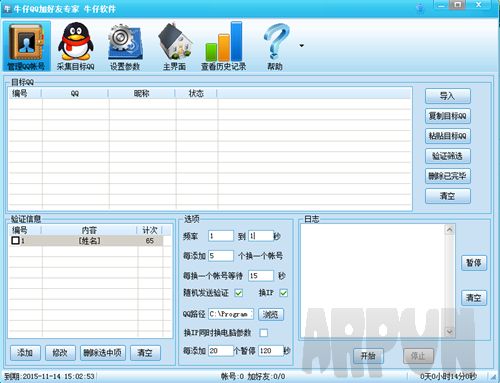Screen dimensions: 500x383
Task: Go to the 主界面 house icon
Action: pos(174,46)
